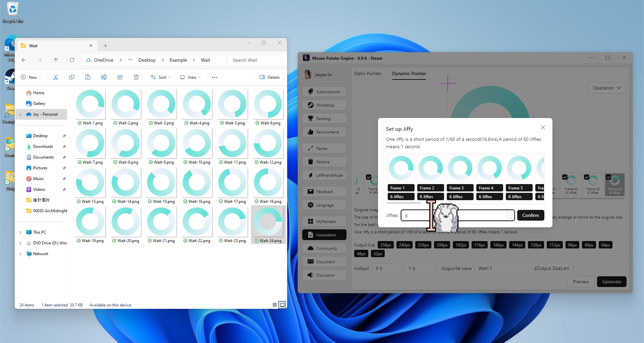This screenshot has width=644, height=343.
Task: Refresh the Wait folder view
Action: pyautogui.click(x=72, y=60)
